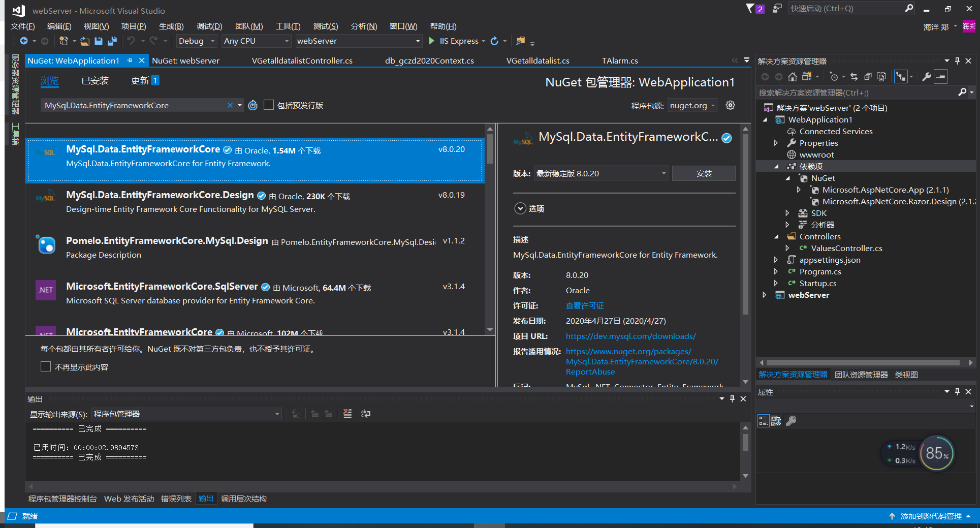Image resolution: width=980 pixels, height=528 pixels.
Task: Click the find in files toolbar icon
Action: click(x=521, y=41)
